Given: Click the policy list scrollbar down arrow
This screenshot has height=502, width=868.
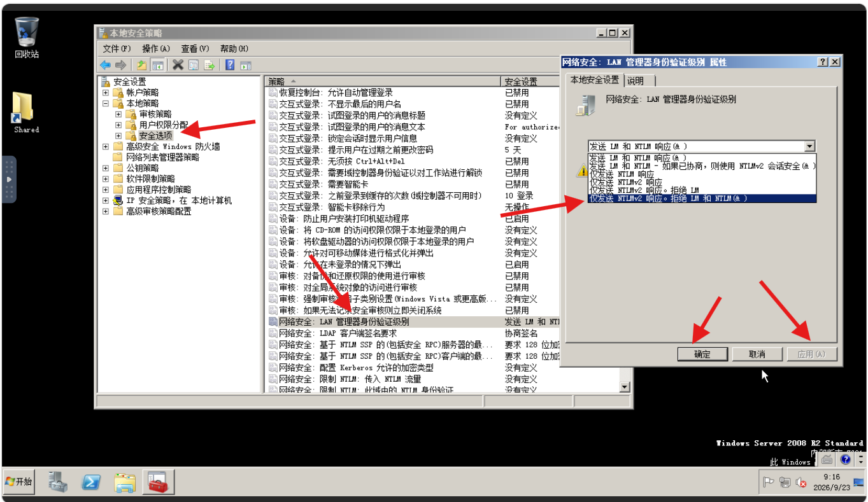Looking at the screenshot, I should point(624,387).
